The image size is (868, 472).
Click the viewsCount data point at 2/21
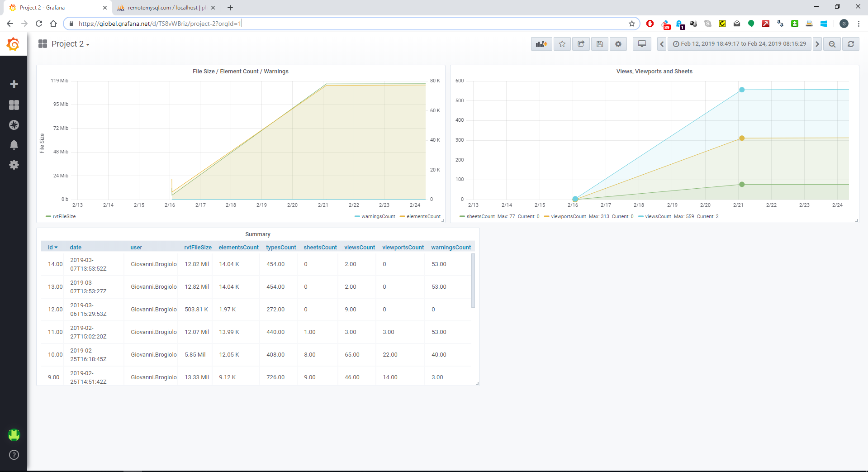(x=742, y=90)
